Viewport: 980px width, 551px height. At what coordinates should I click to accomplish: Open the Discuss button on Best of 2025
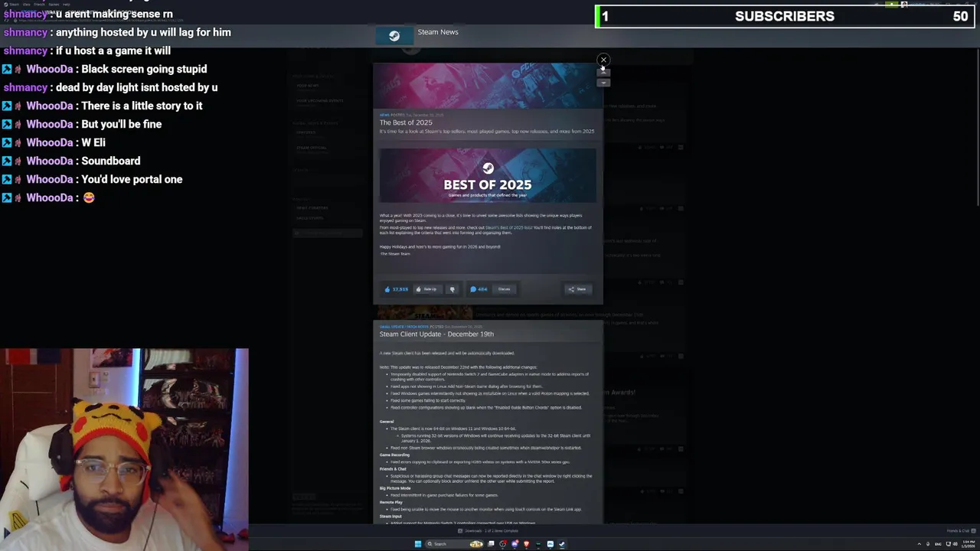pyautogui.click(x=504, y=289)
